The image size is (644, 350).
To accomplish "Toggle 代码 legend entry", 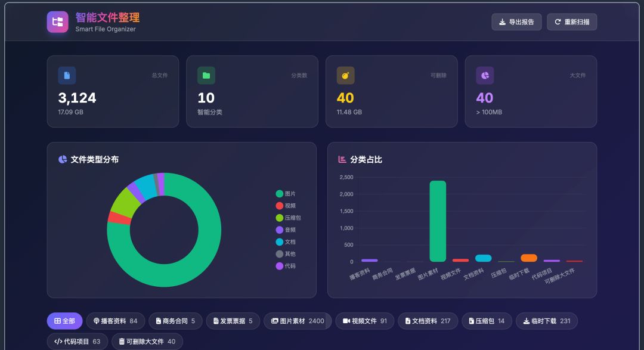I will tap(286, 266).
